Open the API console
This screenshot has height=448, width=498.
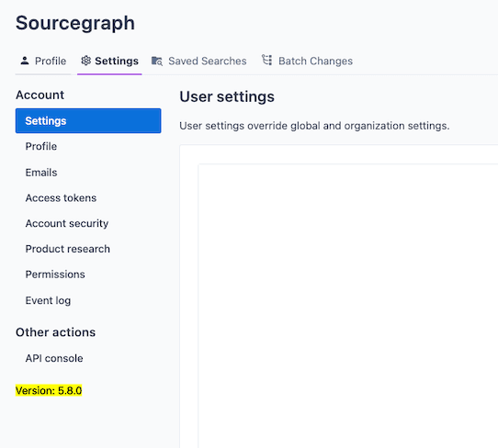tap(54, 359)
